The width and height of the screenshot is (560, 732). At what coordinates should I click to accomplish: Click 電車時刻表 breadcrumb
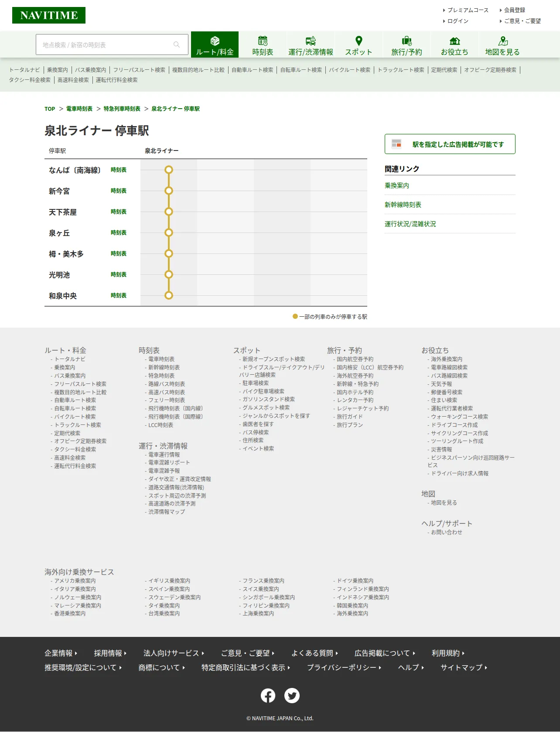point(79,109)
